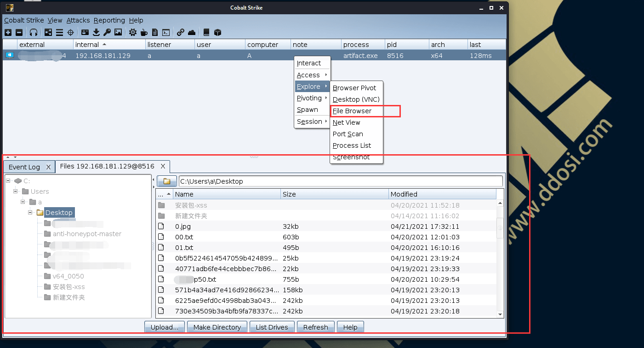The image size is (644, 348).
Task: Close the Files 192.168.181.129@8516 tab
Action: [163, 166]
